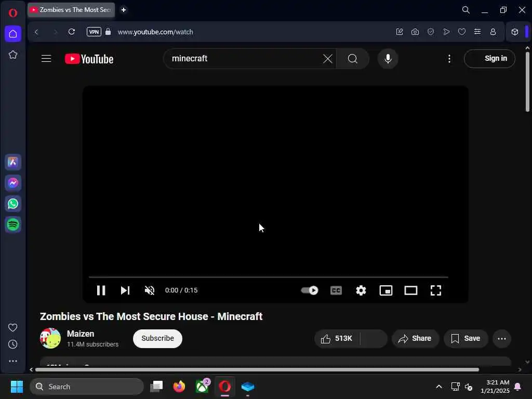
Task: View site security lock information
Action: pyautogui.click(x=108, y=32)
